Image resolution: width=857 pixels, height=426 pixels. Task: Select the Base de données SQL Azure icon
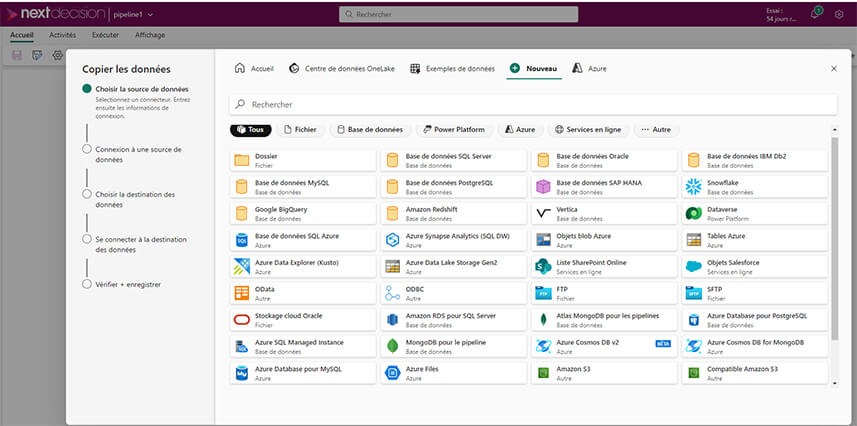tap(242, 240)
